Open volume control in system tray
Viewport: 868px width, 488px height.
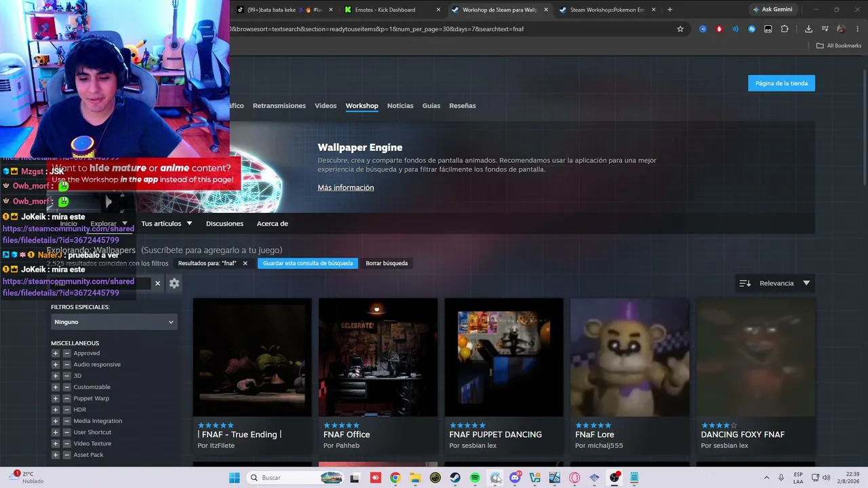point(826,478)
